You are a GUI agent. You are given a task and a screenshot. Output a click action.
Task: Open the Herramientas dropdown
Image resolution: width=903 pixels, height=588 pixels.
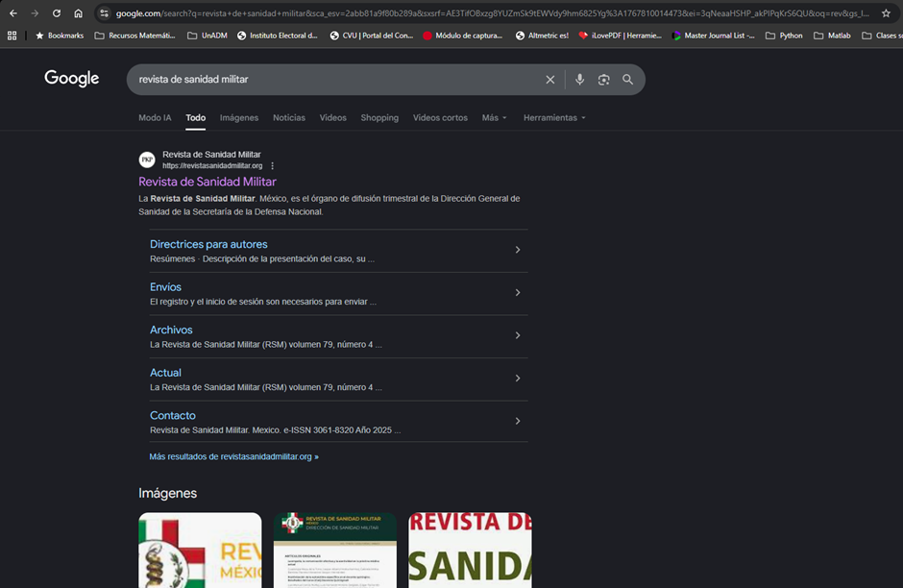coord(554,118)
